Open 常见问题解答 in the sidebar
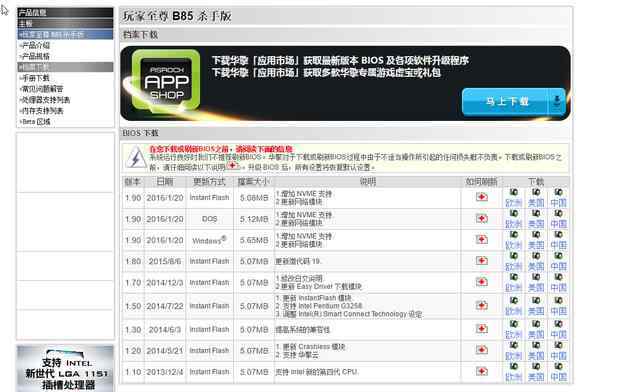This screenshot has width=640, height=392. (42, 89)
